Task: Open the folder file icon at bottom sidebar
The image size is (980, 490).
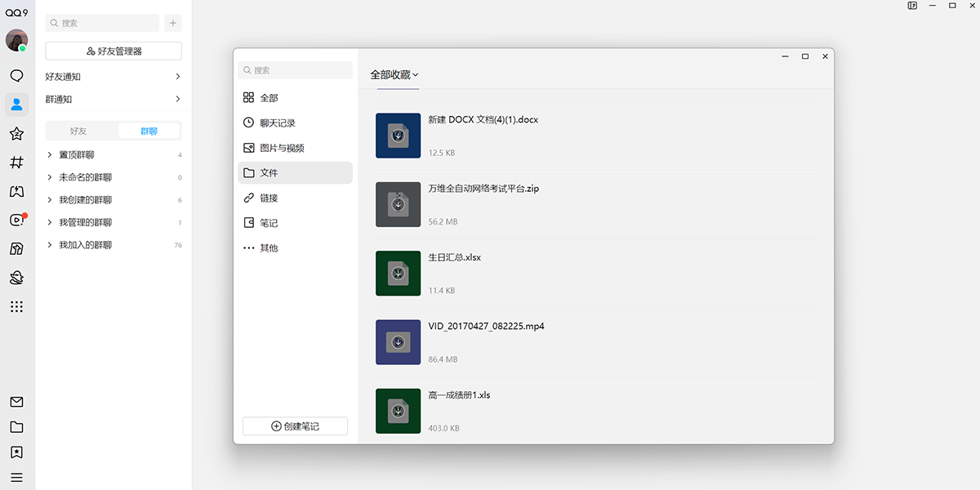Action: coord(16,427)
